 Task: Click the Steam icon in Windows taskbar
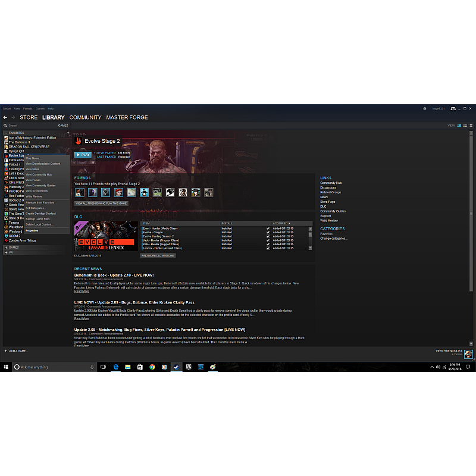click(x=177, y=367)
